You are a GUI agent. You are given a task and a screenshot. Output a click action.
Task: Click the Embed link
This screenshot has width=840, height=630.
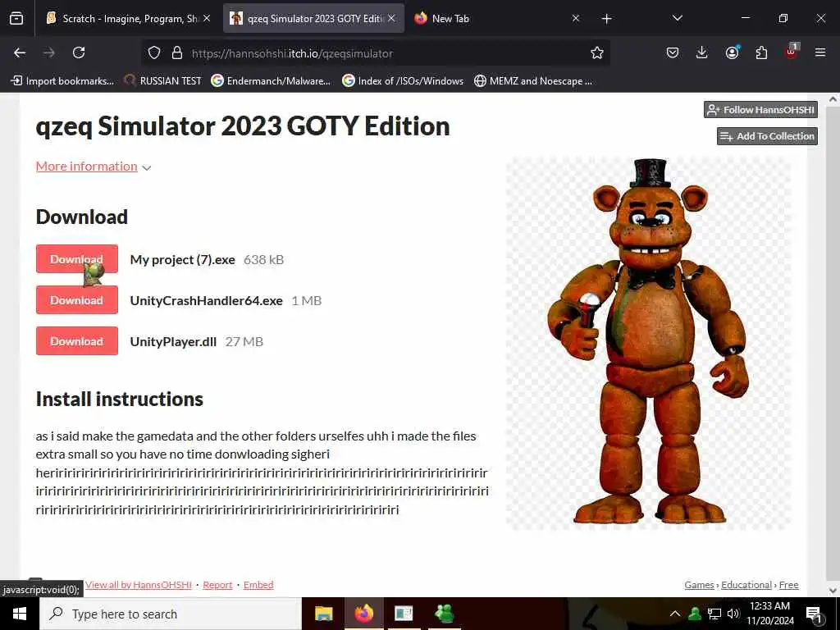pyautogui.click(x=258, y=584)
